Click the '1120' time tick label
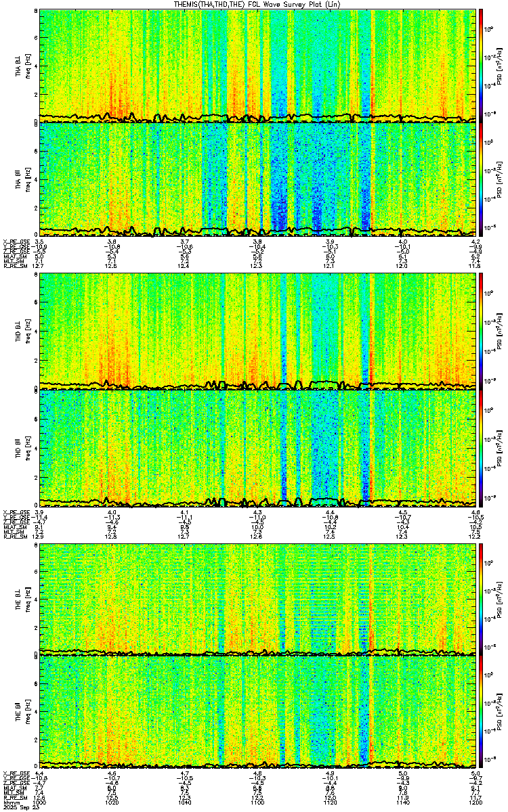 pyautogui.click(x=330, y=803)
